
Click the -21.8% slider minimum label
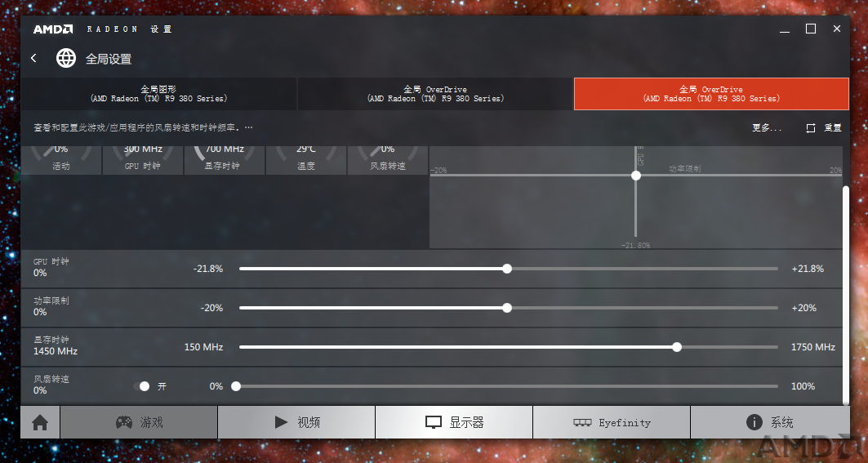208,269
